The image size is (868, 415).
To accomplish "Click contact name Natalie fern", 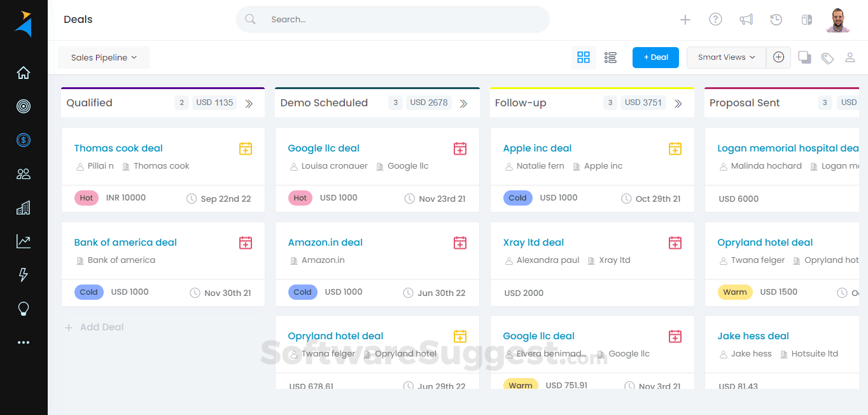I will point(540,166).
